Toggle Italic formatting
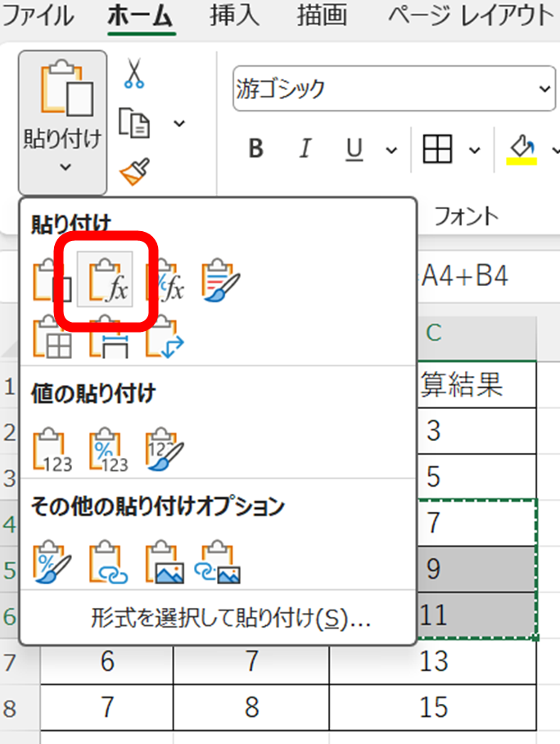This screenshot has height=744, width=560. coord(305,149)
